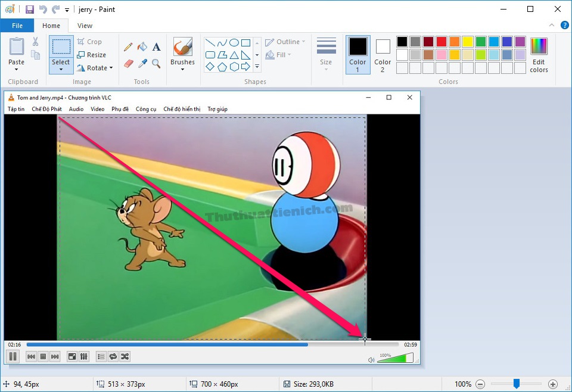
Task: Select the Pencil tool
Action: point(128,47)
